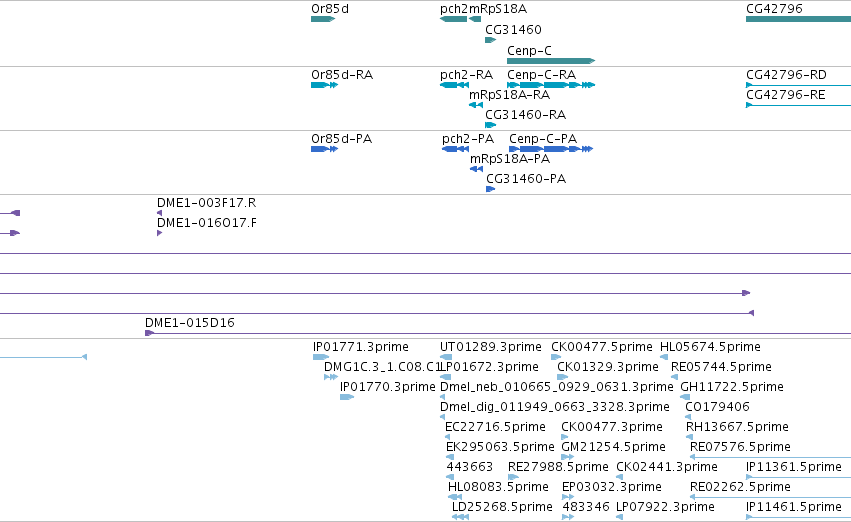Open EST EK295063.5prime
The image size is (851, 522).
tap(450, 457)
